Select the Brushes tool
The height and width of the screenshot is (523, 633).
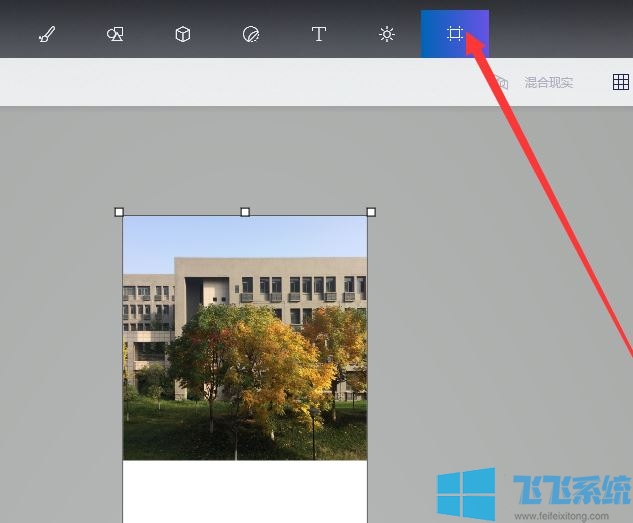[47, 34]
